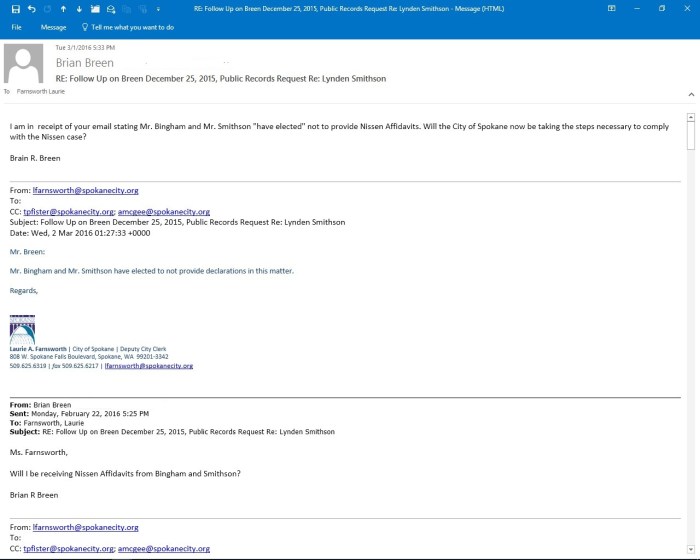Click the Move to folder icon
700x560 pixels.
[95, 8]
